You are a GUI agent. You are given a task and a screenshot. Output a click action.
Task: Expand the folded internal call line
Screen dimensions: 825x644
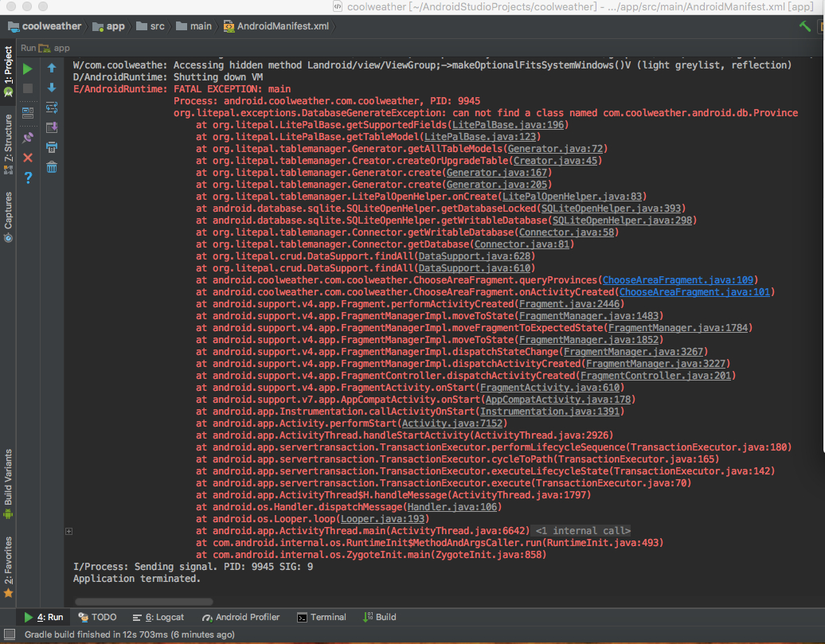click(69, 532)
